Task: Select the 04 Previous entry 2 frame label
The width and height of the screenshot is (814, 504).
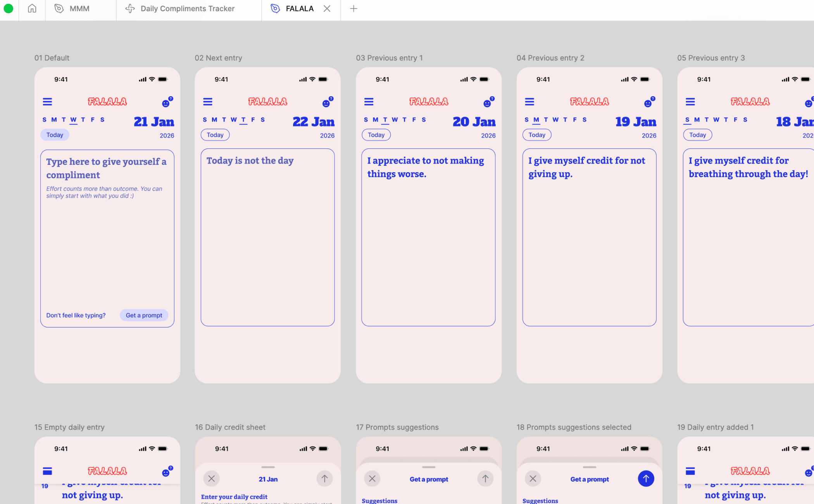Action: (550, 58)
